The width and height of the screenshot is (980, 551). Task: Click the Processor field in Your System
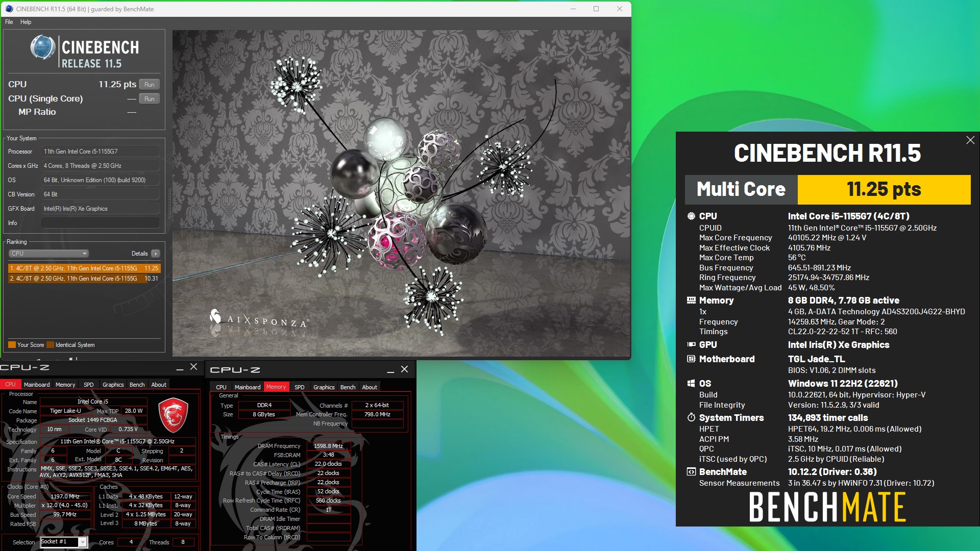point(101,152)
